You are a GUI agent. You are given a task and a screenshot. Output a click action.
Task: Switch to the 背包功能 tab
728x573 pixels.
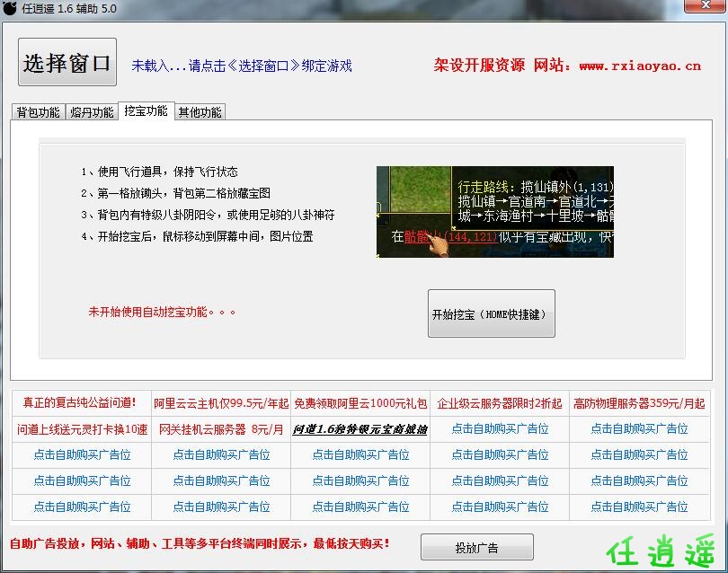click(x=38, y=112)
